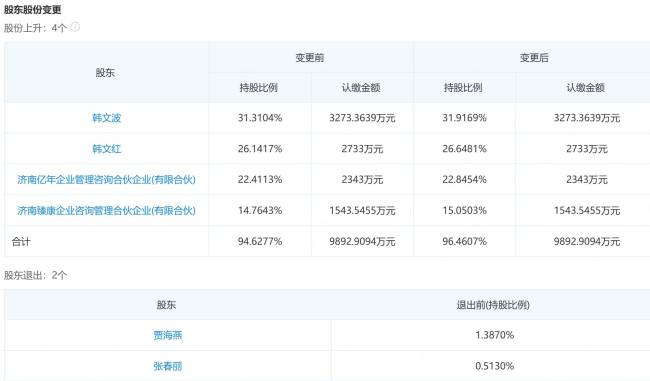Select the value 31.3104%
Screen dimensions: 650x381
click(260, 118)
